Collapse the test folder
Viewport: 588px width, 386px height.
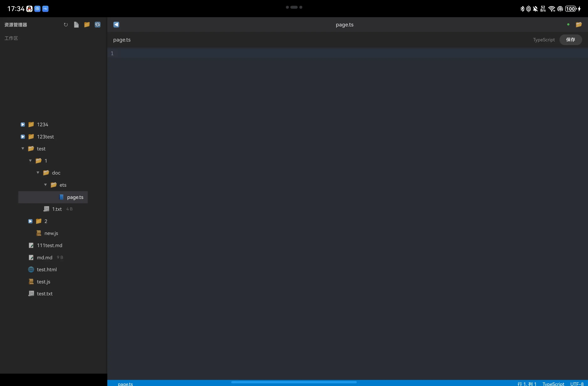point(23,149)
